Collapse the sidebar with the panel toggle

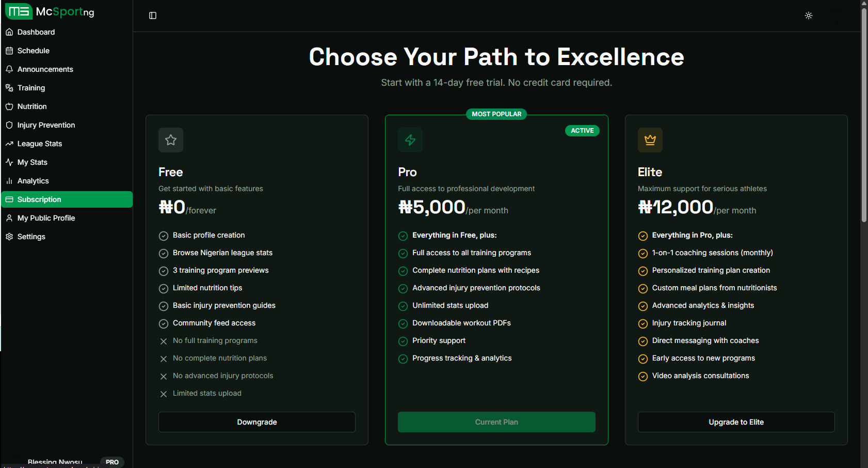pyautogui.click(x=152, y=15)
